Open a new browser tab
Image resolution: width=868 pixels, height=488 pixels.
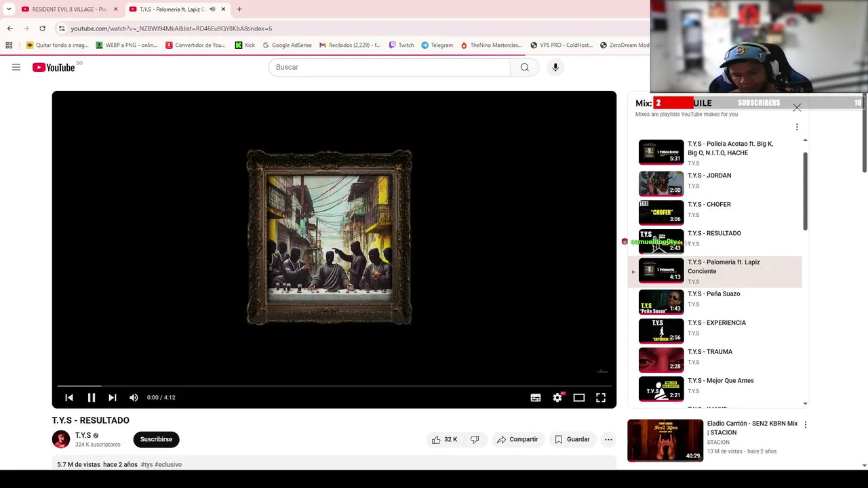[x=239, y=9]
